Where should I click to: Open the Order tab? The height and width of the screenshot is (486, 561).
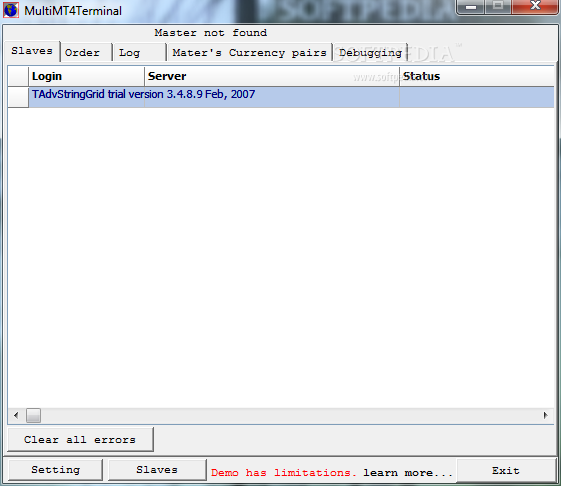(x=86, y=53)
